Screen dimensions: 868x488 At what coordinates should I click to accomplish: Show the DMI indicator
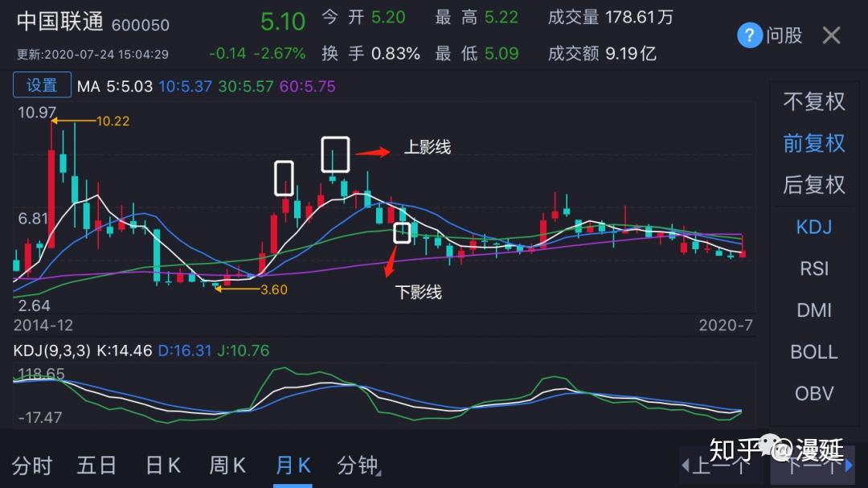(813, 310)
